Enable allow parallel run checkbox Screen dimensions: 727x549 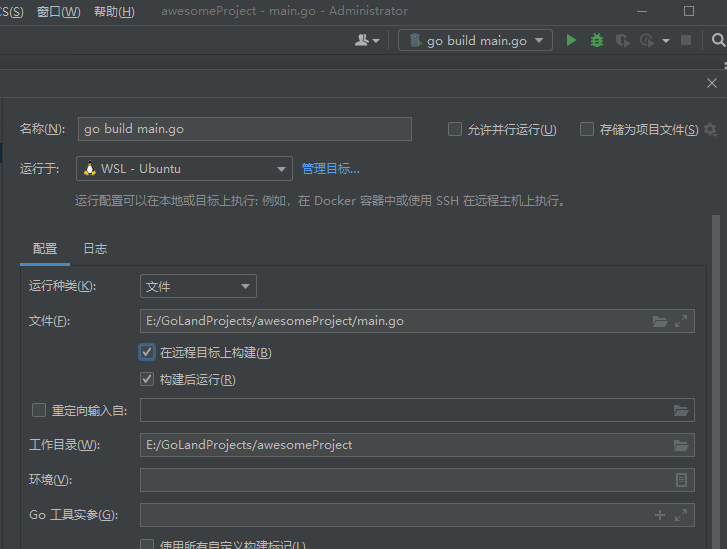pyautogui.click(x=455, y=129)
